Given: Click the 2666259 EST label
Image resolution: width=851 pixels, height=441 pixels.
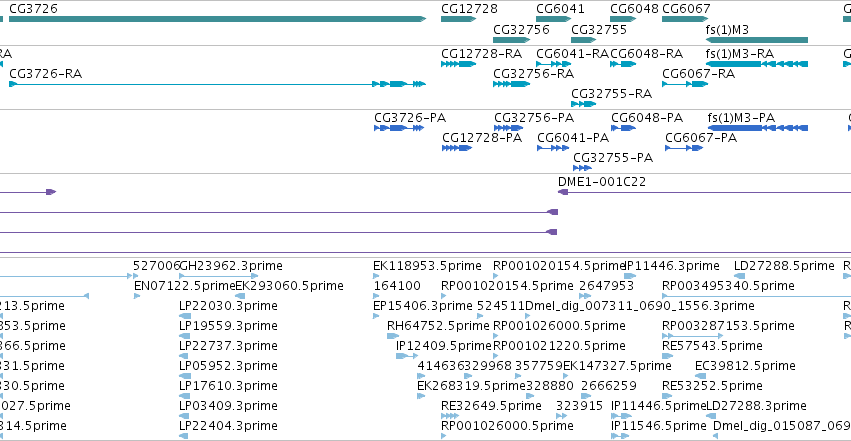Looking at the screenshot, I should [608, 386].
